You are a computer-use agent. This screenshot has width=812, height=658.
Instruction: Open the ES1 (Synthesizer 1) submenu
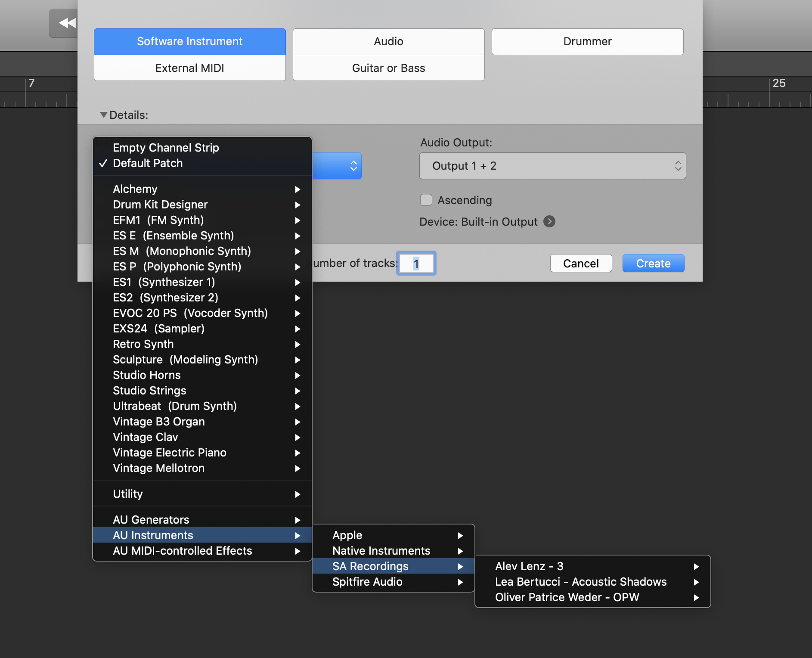202,282
